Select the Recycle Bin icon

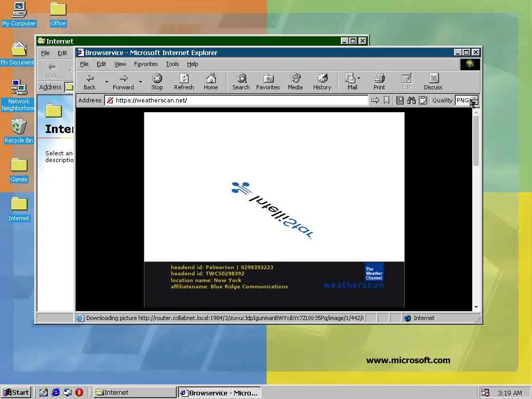pyautogui.click(x=19, y=131)
